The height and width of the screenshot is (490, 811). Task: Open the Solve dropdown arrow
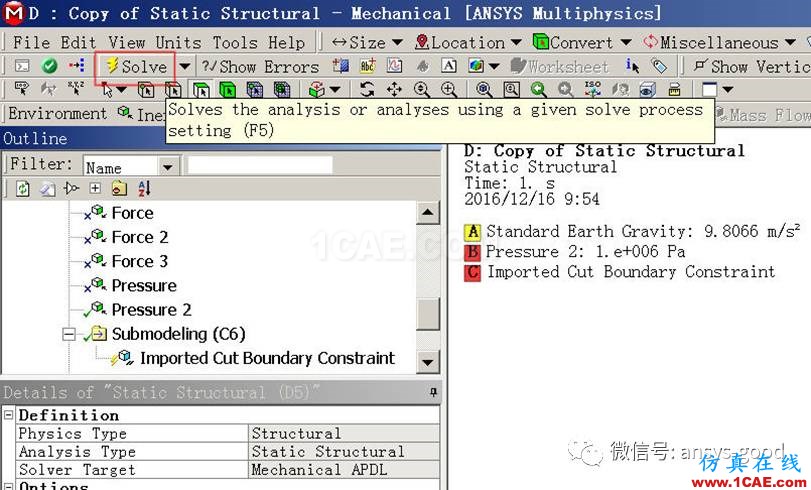pos(184,66)
